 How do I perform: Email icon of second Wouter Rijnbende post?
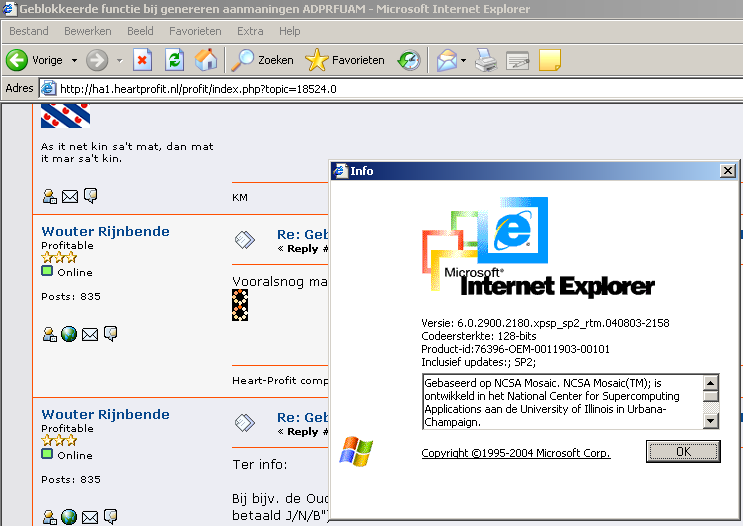coord(90,517)
